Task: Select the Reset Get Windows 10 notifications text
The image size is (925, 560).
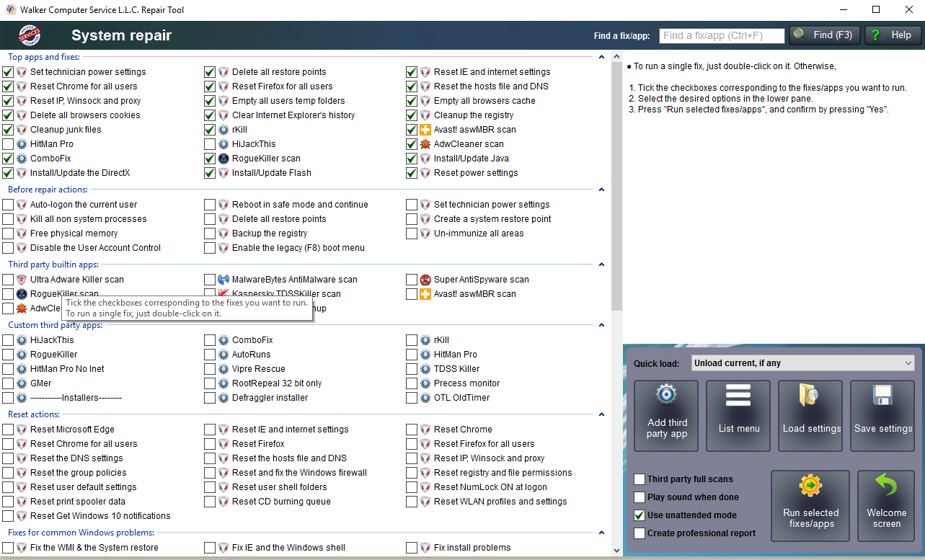Action: [x=100, y=516]
